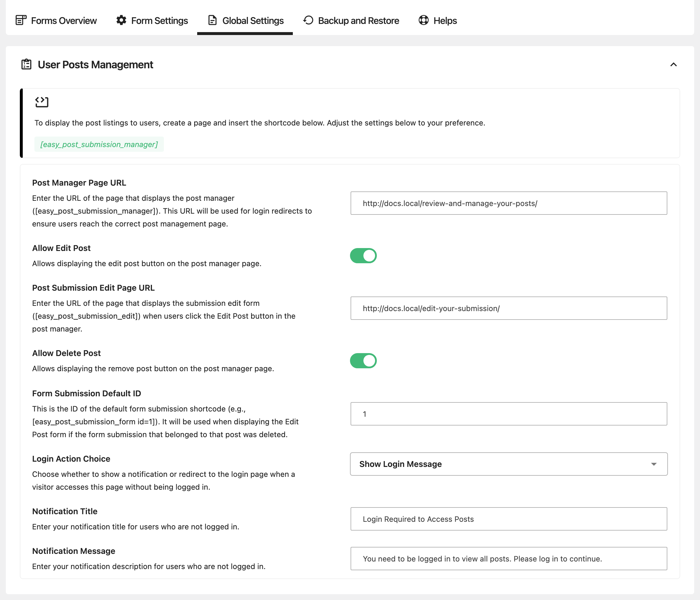The width and height of the screenshot is (700, 600).
Task: Edit the Notification Title input
Action: 509,519
